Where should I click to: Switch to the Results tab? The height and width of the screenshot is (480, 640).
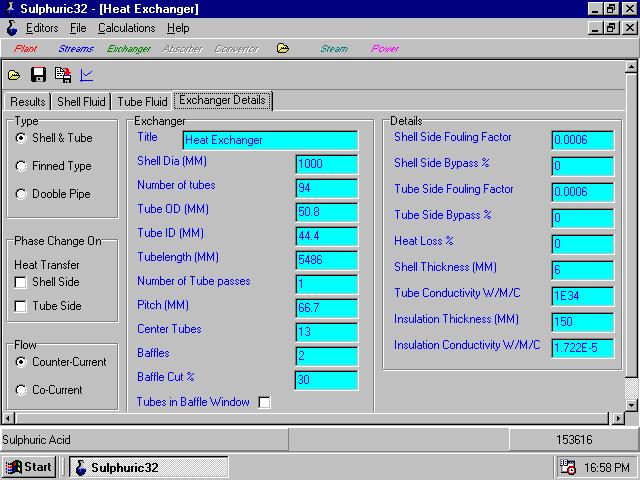click(27, 101)
